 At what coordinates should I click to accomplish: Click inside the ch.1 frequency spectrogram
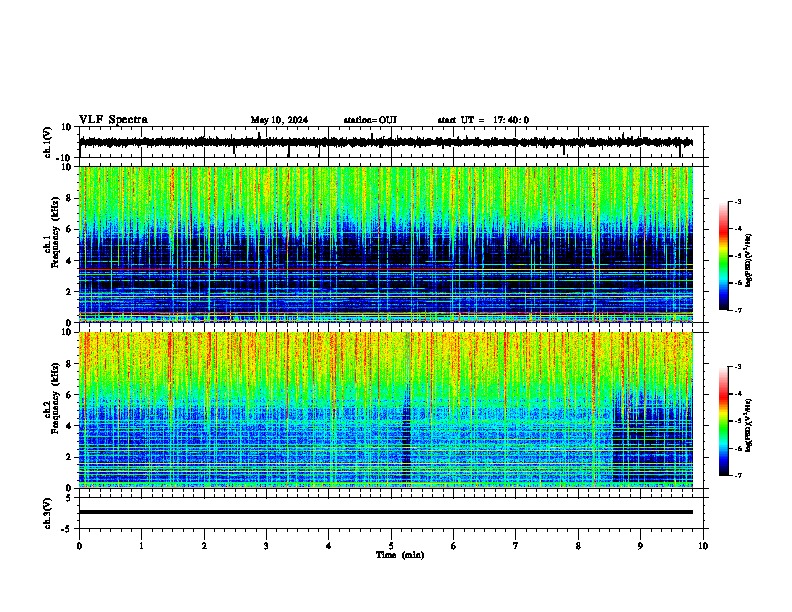[386, 244]
